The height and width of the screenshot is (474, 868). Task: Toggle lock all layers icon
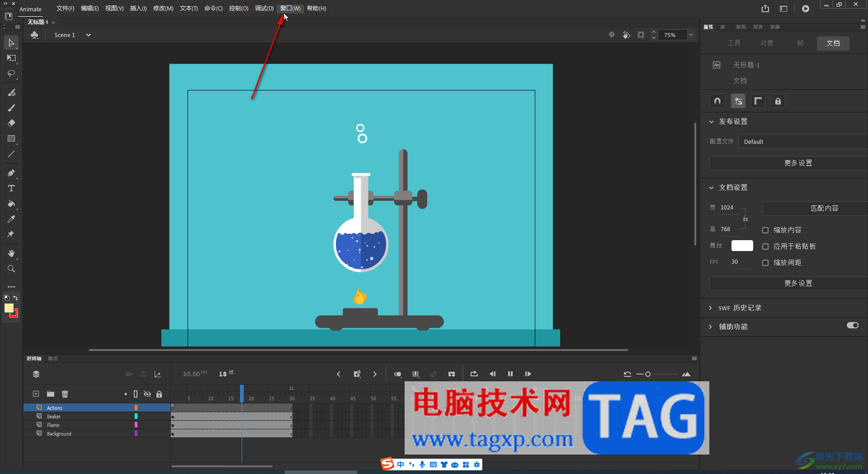(159, 394)
